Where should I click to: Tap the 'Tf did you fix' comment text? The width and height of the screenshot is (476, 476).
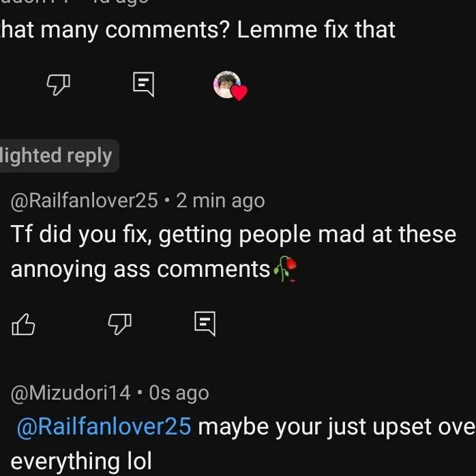pyautogui.click(x=232, y=235)
